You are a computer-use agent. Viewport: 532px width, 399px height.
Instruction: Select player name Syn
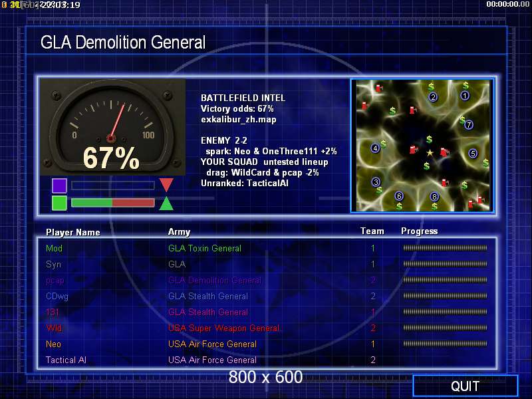pos(53,264)
